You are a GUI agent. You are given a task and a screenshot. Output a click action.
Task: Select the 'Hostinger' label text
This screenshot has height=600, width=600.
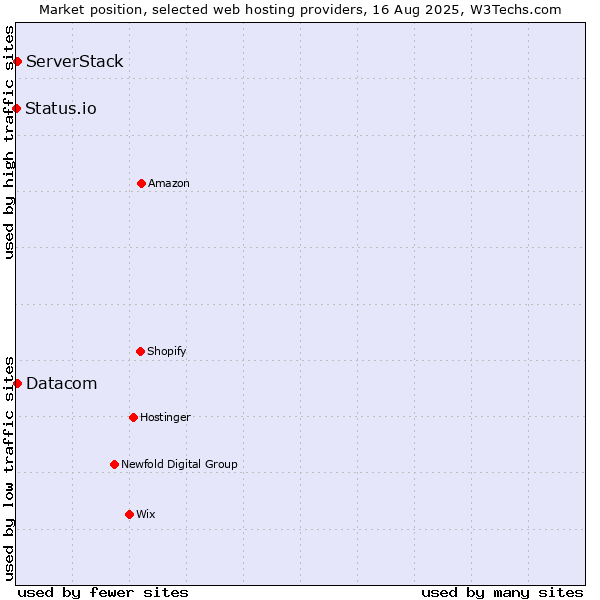click(x=165, y=417)
